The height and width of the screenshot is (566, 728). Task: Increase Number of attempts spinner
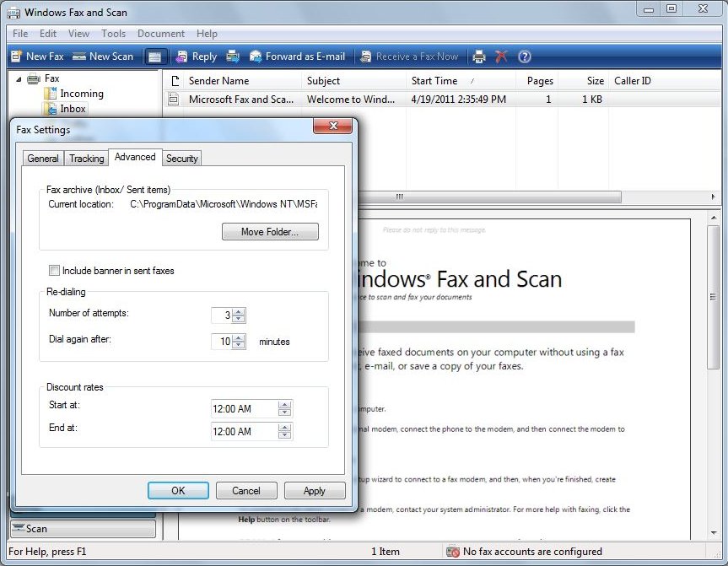tap(239, 311)
